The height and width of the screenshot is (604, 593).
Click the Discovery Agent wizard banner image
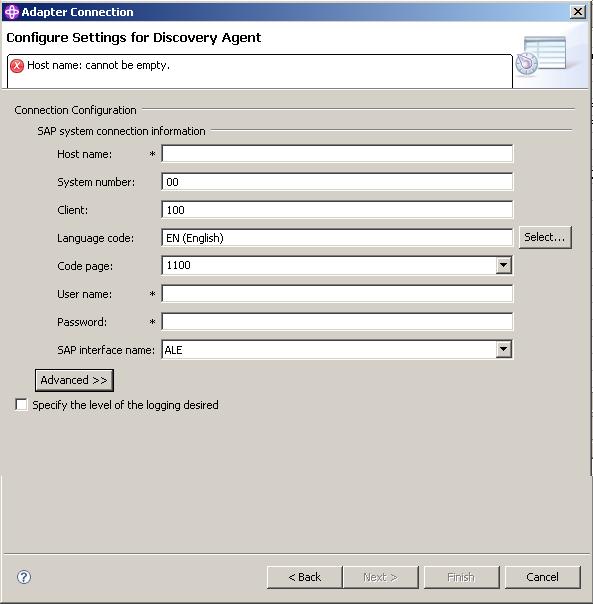543,55
